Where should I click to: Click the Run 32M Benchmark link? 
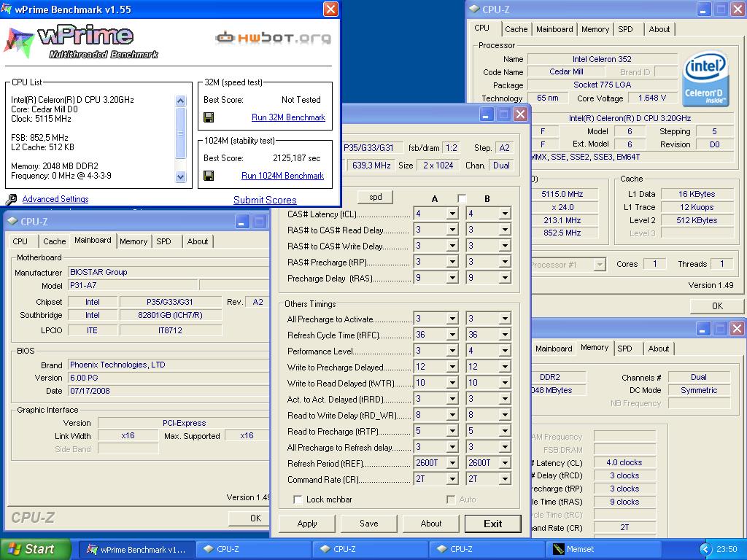pyautogui.click(x=288, y=117)
